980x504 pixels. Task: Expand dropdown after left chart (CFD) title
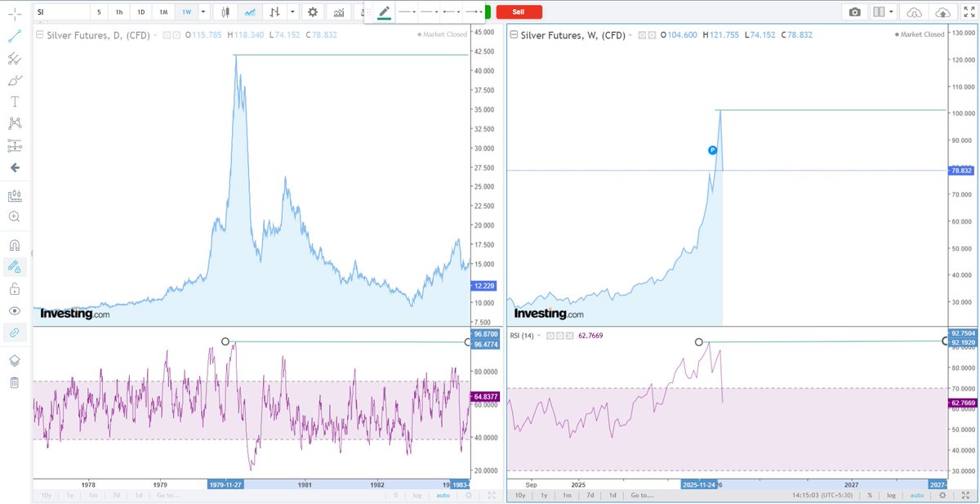[x=154, y=35]
